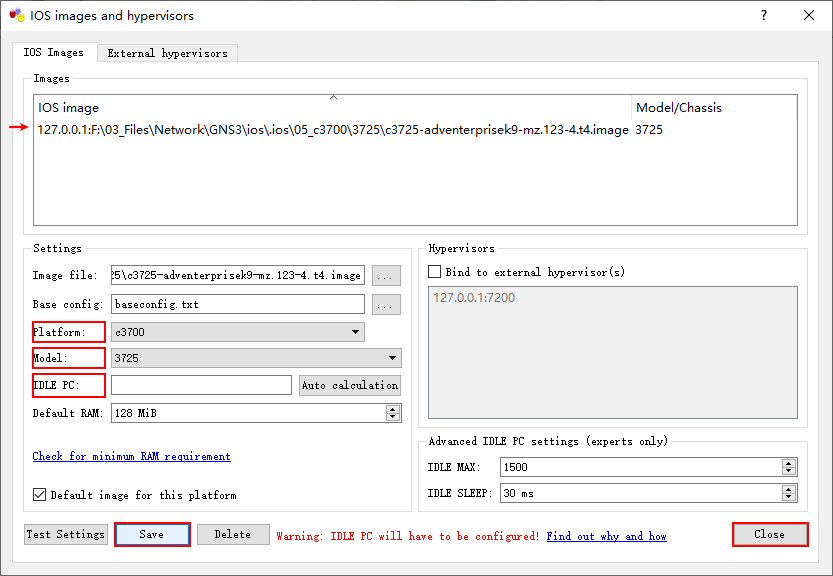Viewport: 833px width, 576px height.
Task: Decrease IDLE SLEEP with down arrow
Action: click(x=789, y=497)
